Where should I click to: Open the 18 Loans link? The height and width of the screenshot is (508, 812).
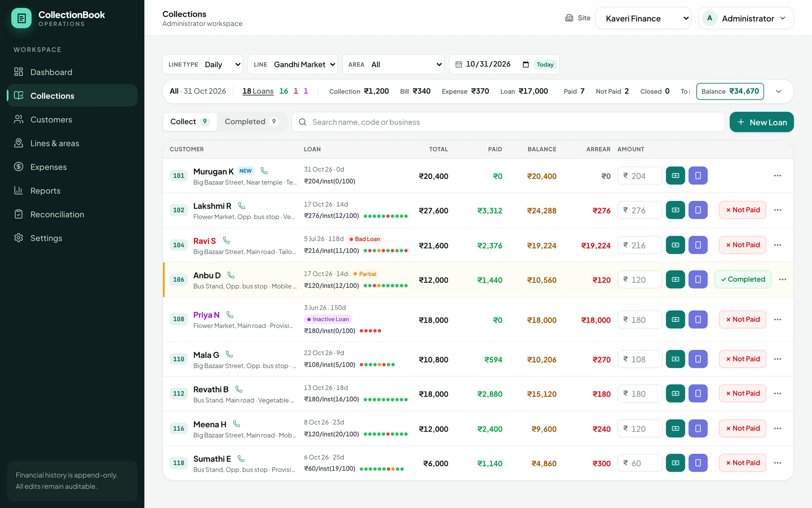point(258,91)
